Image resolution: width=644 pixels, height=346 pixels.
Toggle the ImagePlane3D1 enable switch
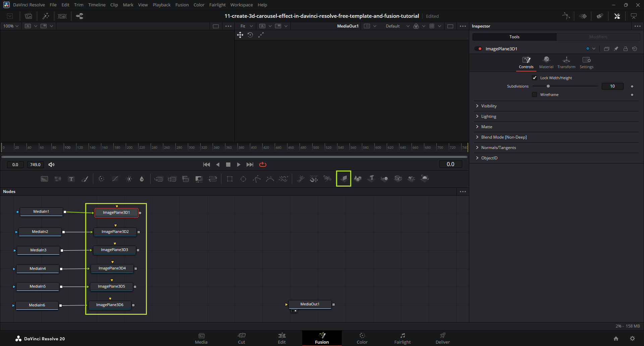(478, 49)
